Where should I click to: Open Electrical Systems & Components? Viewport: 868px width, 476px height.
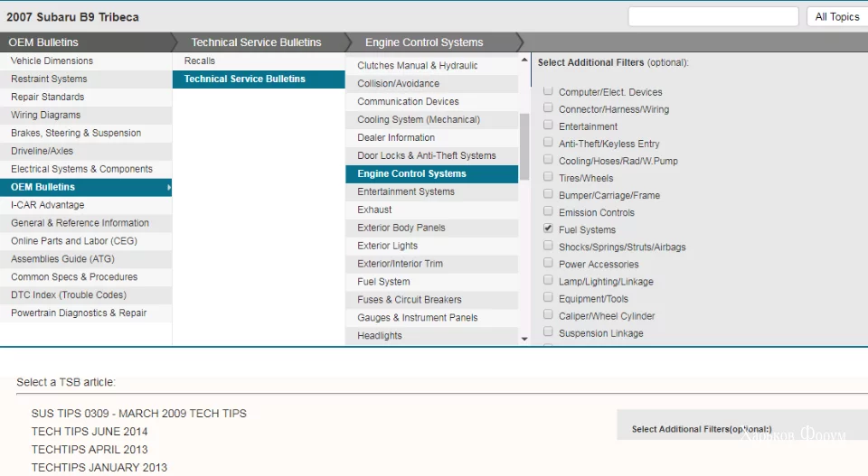click(x=86, y=169)
